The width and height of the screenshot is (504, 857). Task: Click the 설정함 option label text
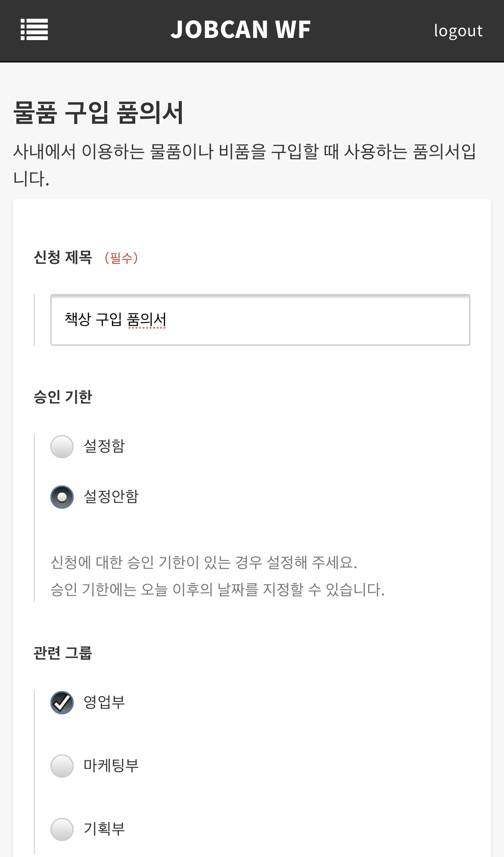pos(104,446)
